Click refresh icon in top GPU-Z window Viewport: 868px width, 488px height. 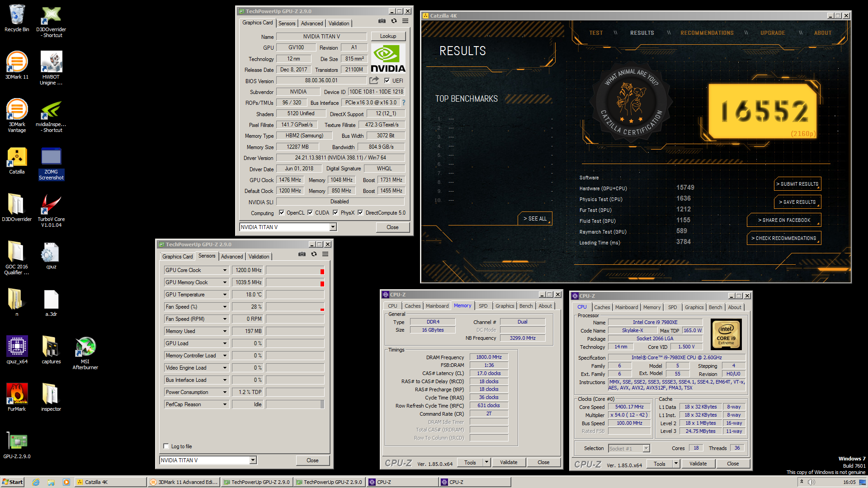[x=394, y=21]
